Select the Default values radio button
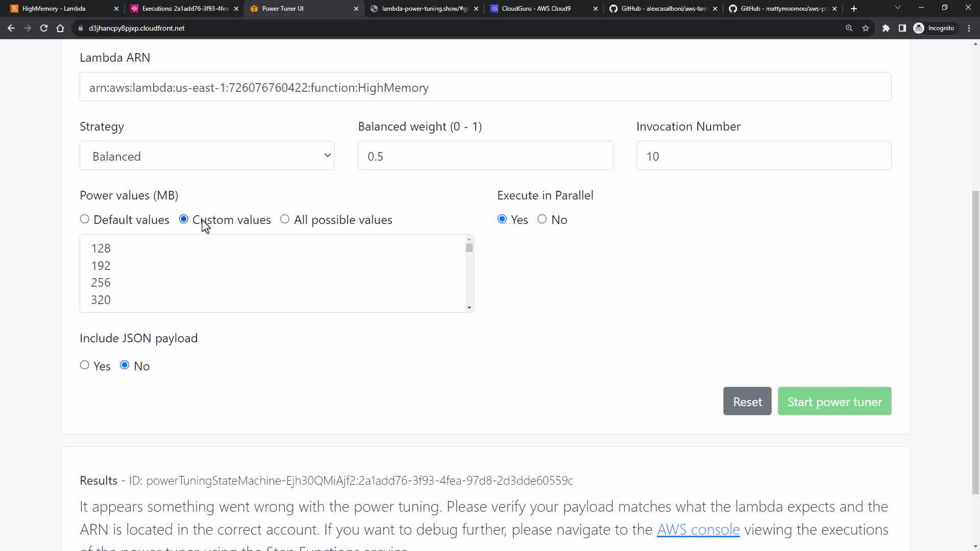980x551 pixels. point(85,219)
